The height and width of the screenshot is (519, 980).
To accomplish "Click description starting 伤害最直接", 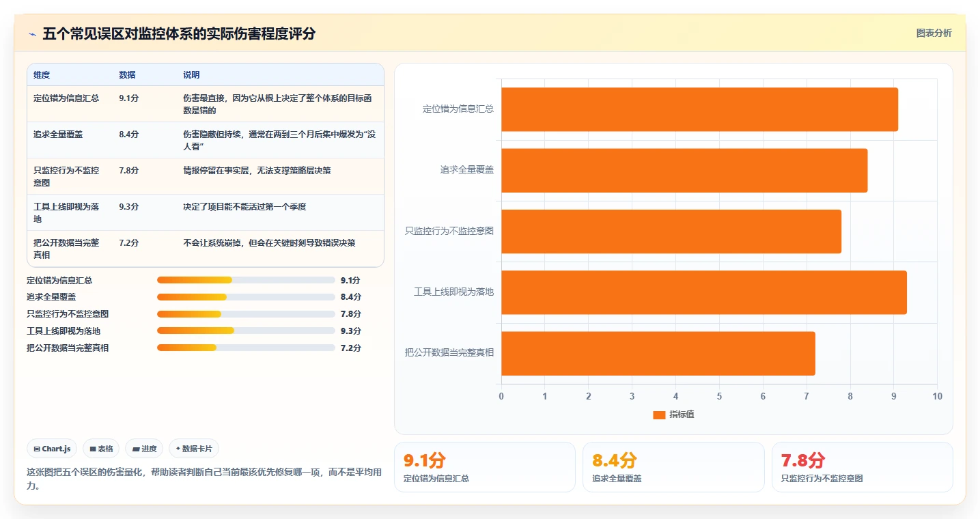I will pyautogui.click(x=278, y=104).
